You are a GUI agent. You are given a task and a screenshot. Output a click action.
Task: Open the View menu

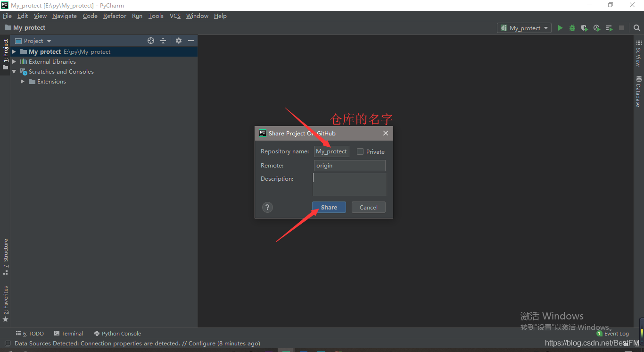pos(40,16)
